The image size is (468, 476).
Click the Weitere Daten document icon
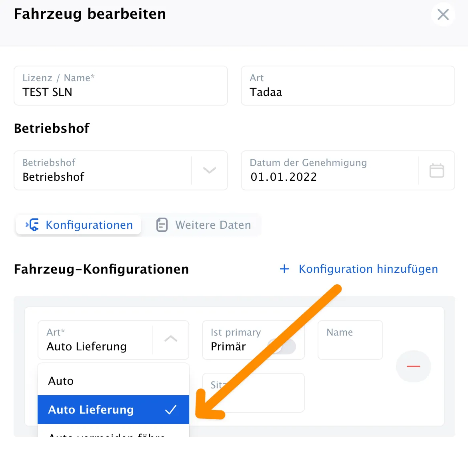162,225
